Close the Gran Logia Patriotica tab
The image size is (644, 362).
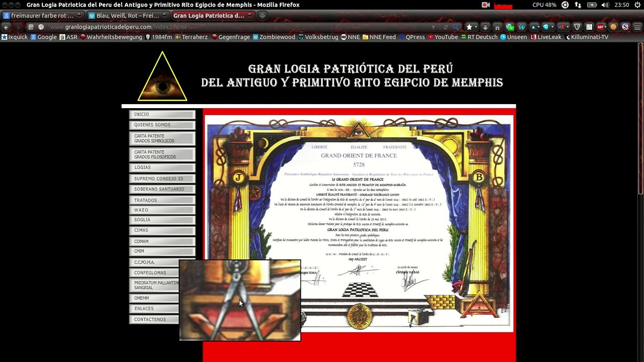click(x=250, y=16)
